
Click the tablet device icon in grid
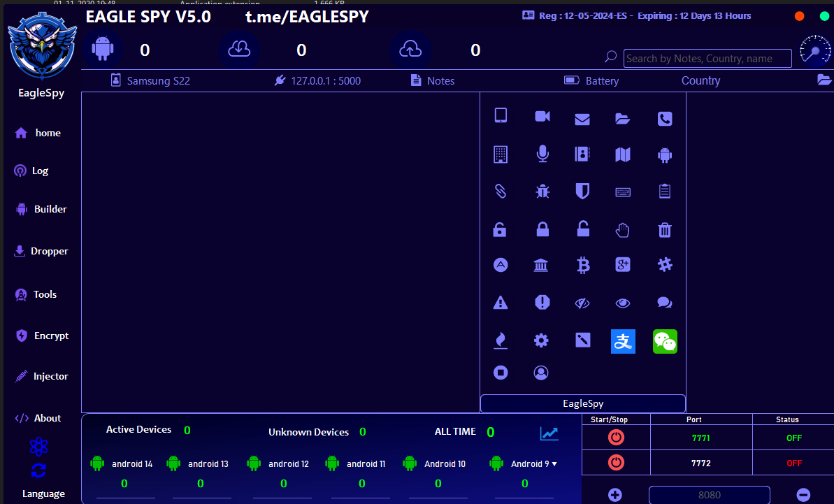point(501,115)
